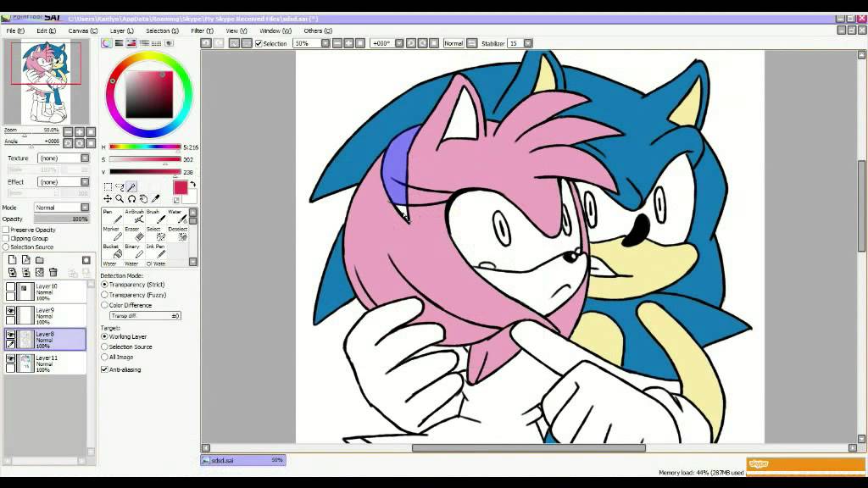
Task: Click Navigator zoom in plus button
Action: point(80,131)
